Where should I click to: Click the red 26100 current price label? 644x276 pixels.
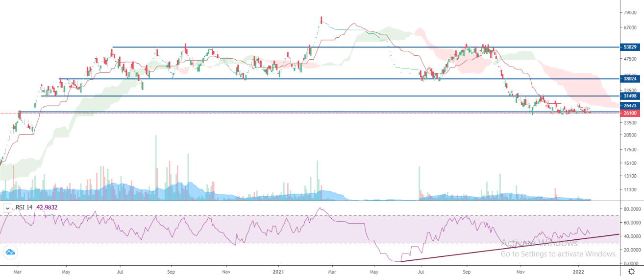(x=630, y=113)
